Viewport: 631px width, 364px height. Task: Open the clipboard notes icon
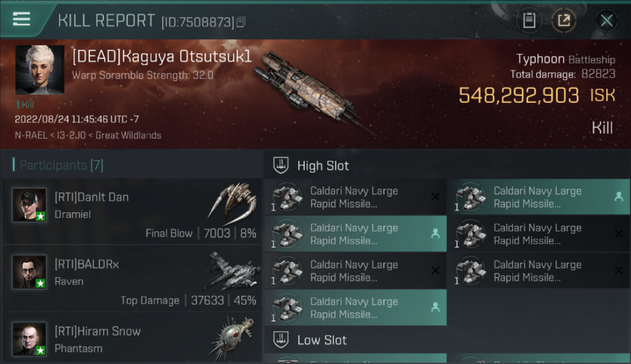529,20
